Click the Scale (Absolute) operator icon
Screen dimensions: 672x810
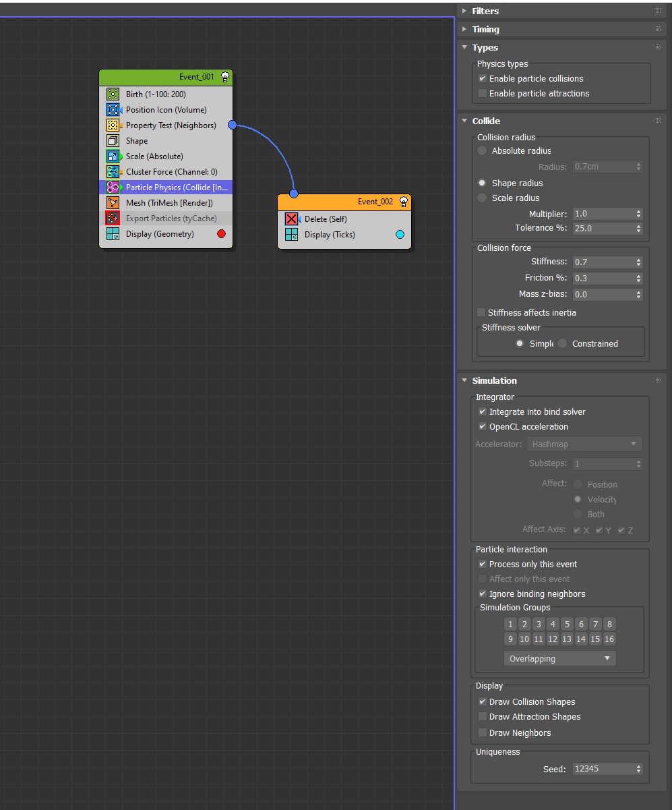click(113, 156)
